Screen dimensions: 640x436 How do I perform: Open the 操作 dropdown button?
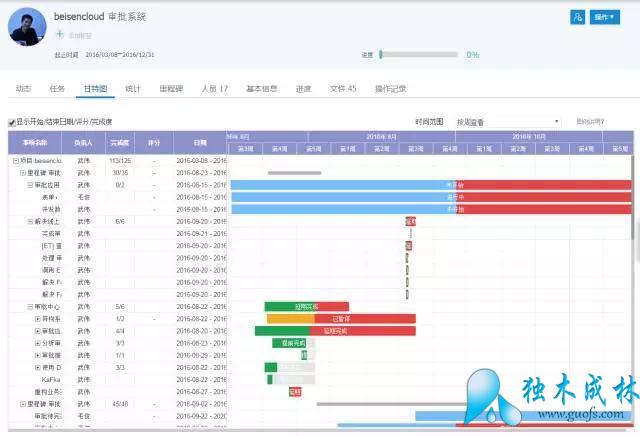coord(606,17)
